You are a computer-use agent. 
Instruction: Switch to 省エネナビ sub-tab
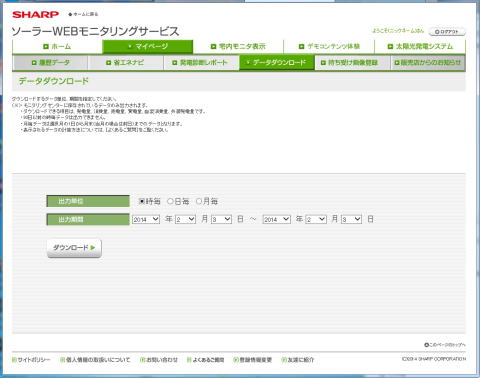point(126,63)
